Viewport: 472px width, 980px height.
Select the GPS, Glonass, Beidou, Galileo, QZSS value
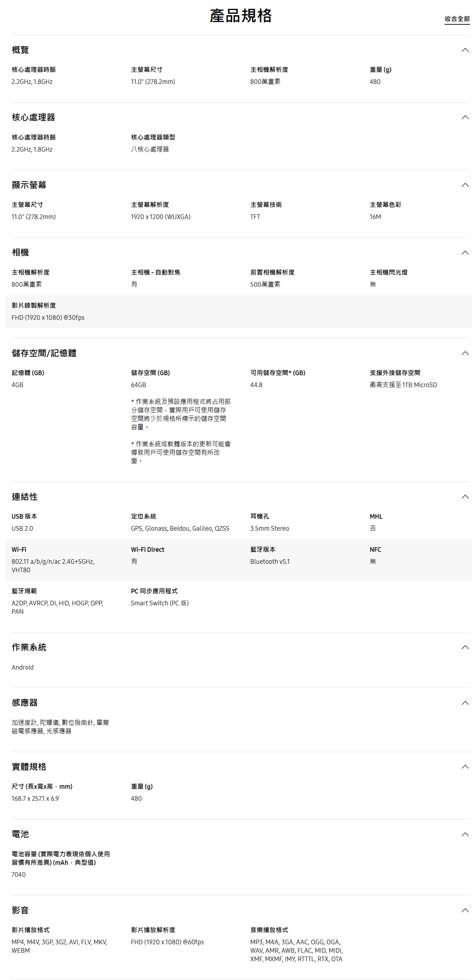(180, 529)
